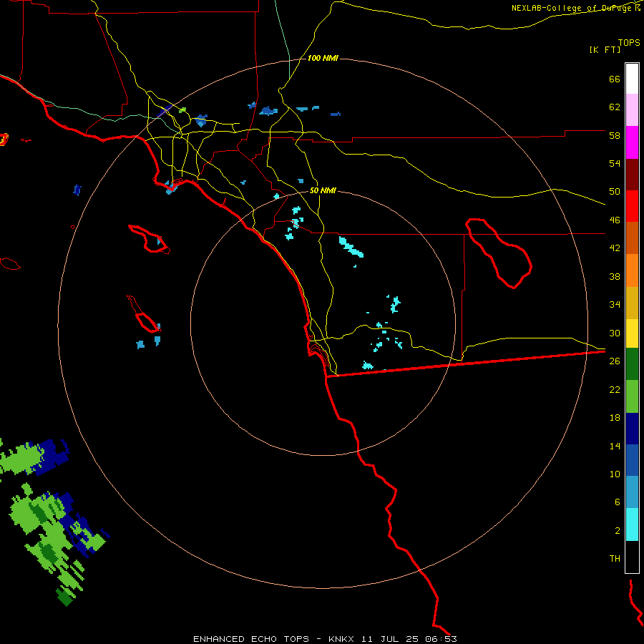Click the 22 scale value
This screenshot has width=644, height=644.
[615, 389]
